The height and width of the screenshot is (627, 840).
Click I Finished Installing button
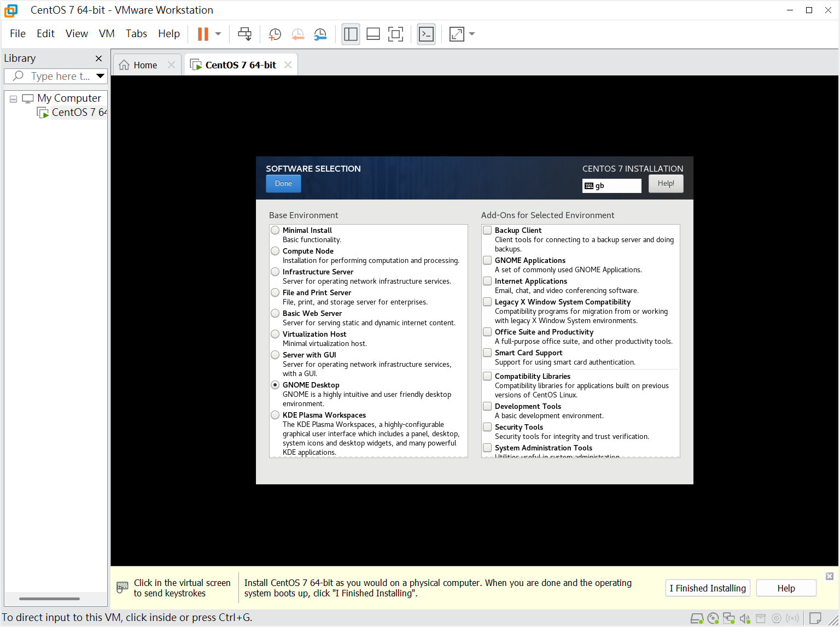click(708, 588)
